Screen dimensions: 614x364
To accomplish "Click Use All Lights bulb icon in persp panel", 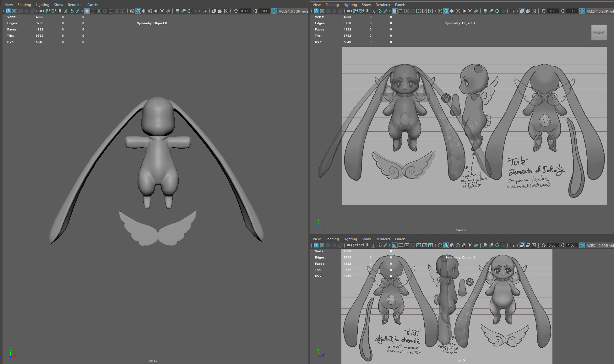I will pos(162,11).
